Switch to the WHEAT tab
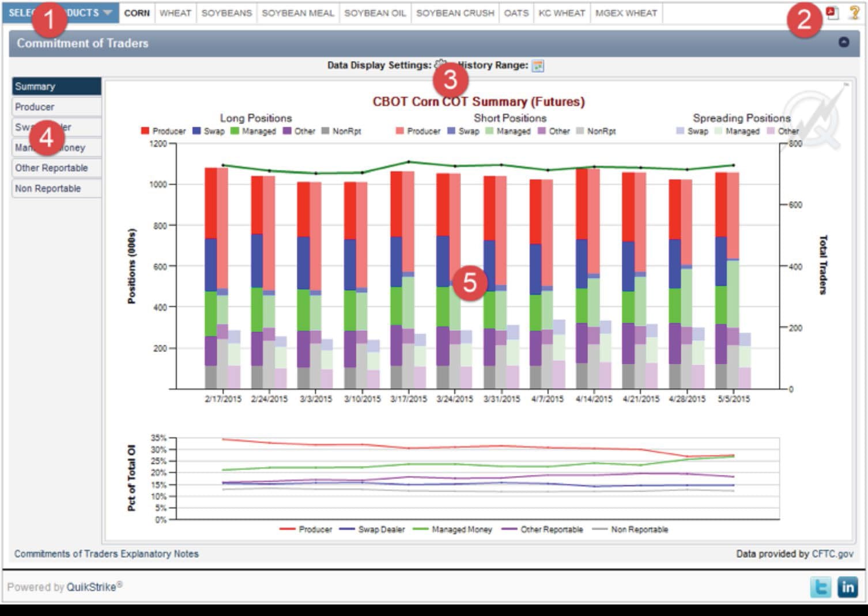868x616 pixels. tap(175, 13)
